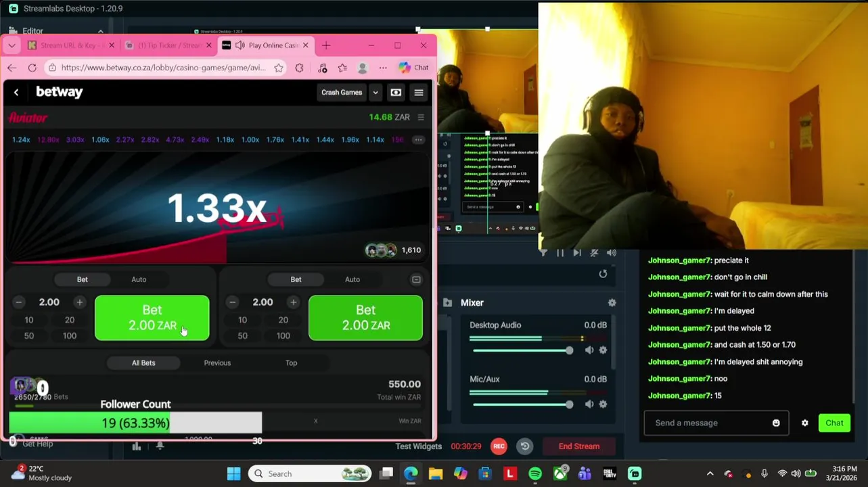The height and width of the screenshot is (487, 868).
Task: Expand the Crash Games dropdown arrow
Action: click(x=375, y=93)
